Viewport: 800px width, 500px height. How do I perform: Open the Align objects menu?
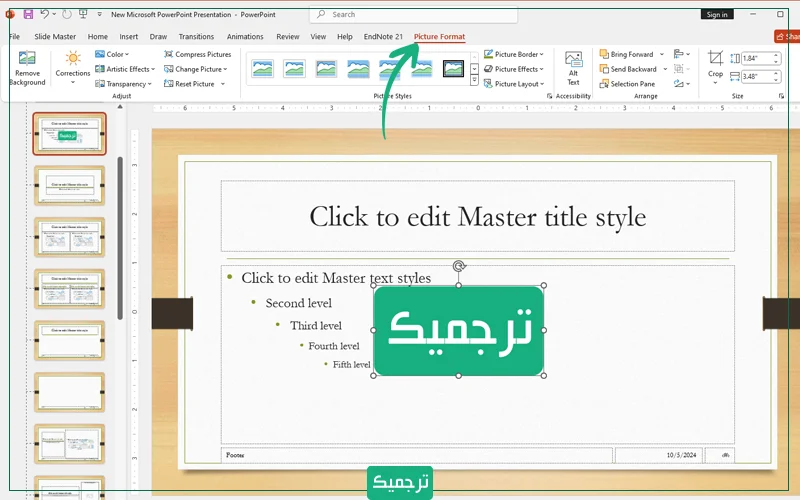682,54
